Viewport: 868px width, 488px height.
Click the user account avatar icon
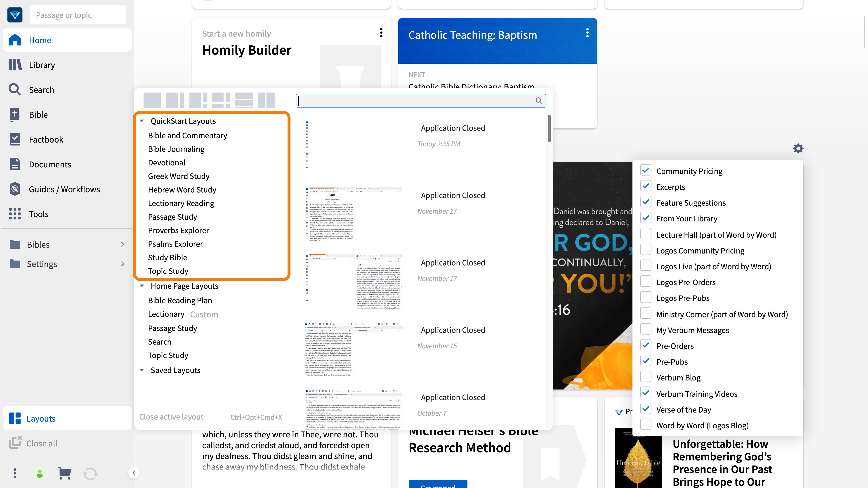[40, 473]
